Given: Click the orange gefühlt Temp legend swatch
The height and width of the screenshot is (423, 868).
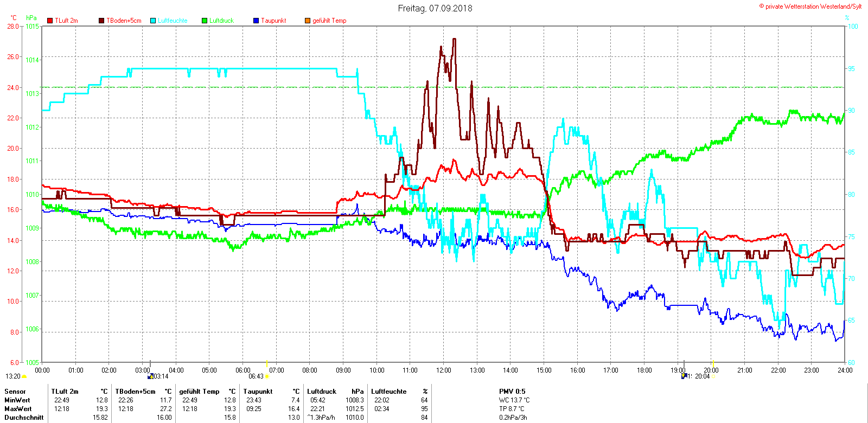Looking at the screenshot, I should point(308,21).
